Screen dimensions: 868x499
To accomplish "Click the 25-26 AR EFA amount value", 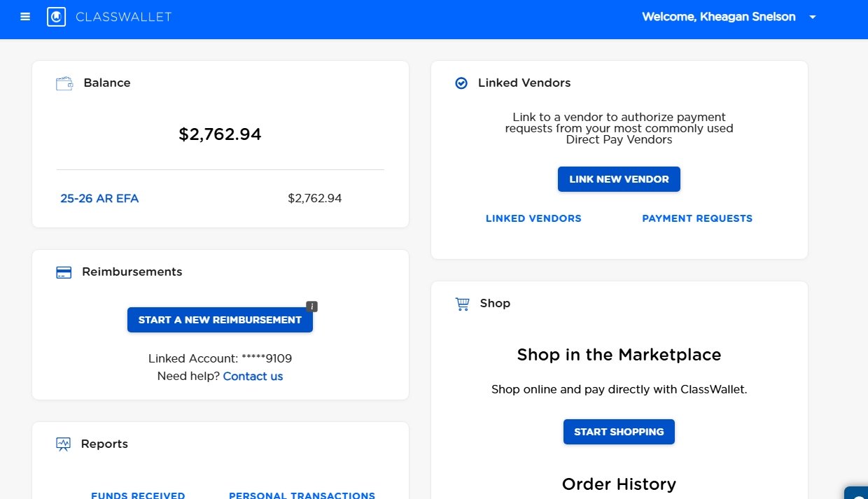I will click(x=315, y=198).
